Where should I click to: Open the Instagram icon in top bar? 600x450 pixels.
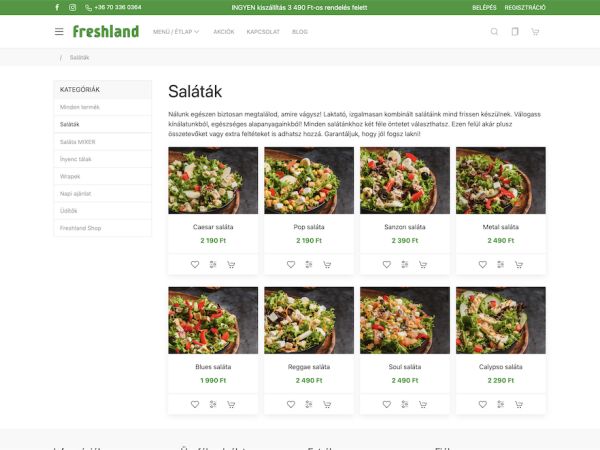72,7
